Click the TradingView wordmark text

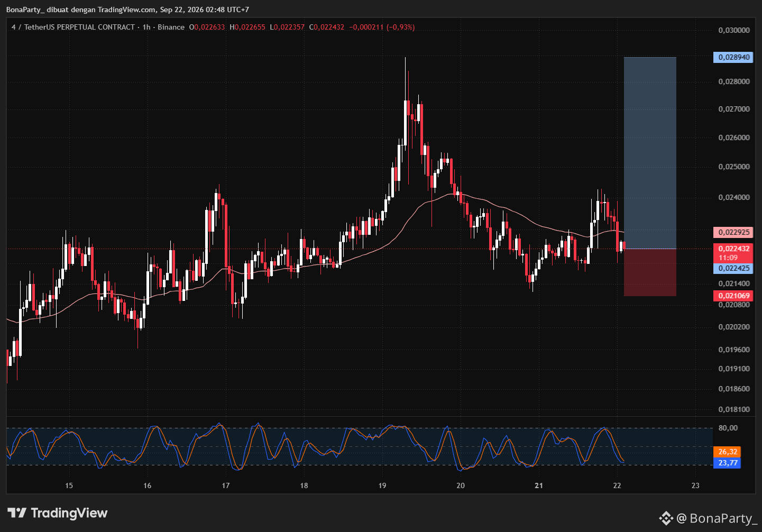click(69, 513)
